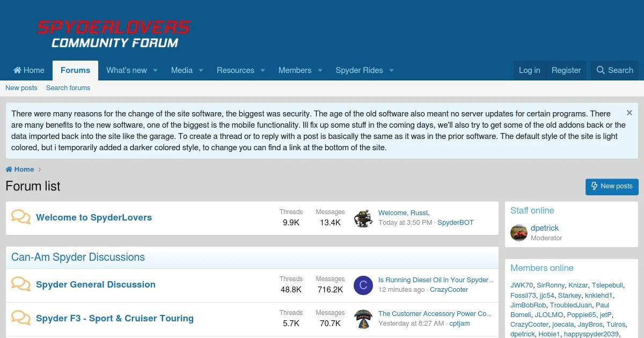Screen dimensions: 644x338
Task: Click the Register link
Action: [x=566, y=70]
